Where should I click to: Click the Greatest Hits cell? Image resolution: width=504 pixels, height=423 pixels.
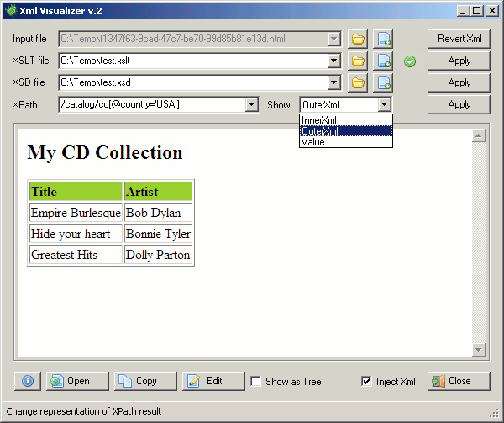(76, 255)
